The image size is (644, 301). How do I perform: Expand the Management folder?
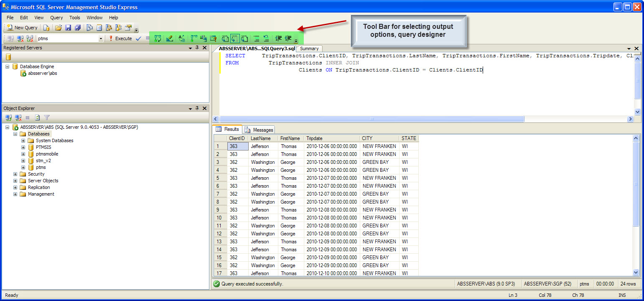tap(15, 194)
